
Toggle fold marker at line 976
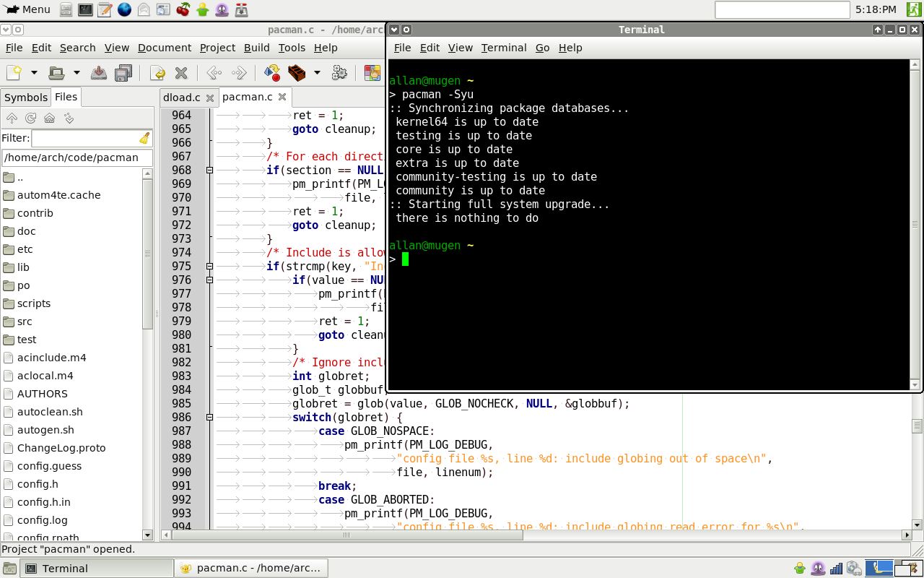point(209,280)
